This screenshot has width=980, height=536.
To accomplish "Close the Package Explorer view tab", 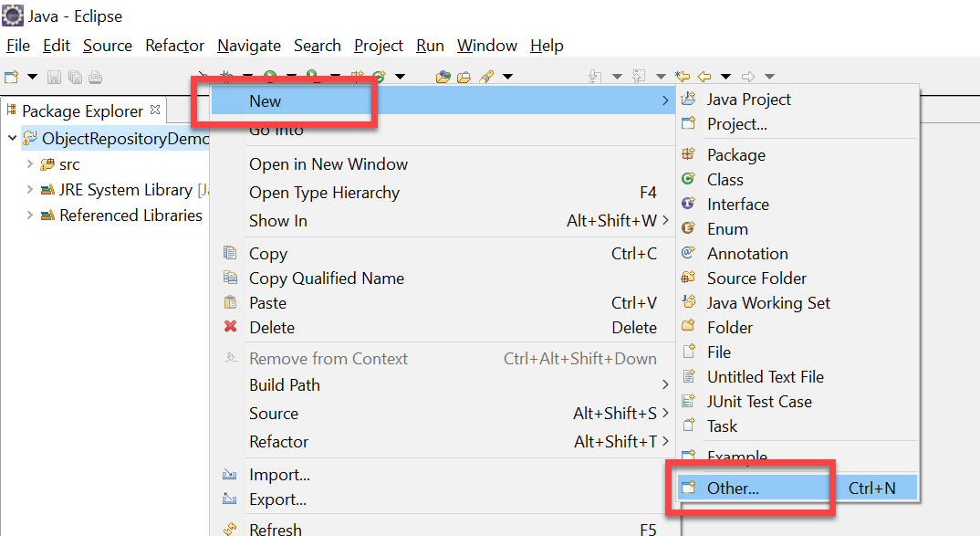I will point(154,110).
